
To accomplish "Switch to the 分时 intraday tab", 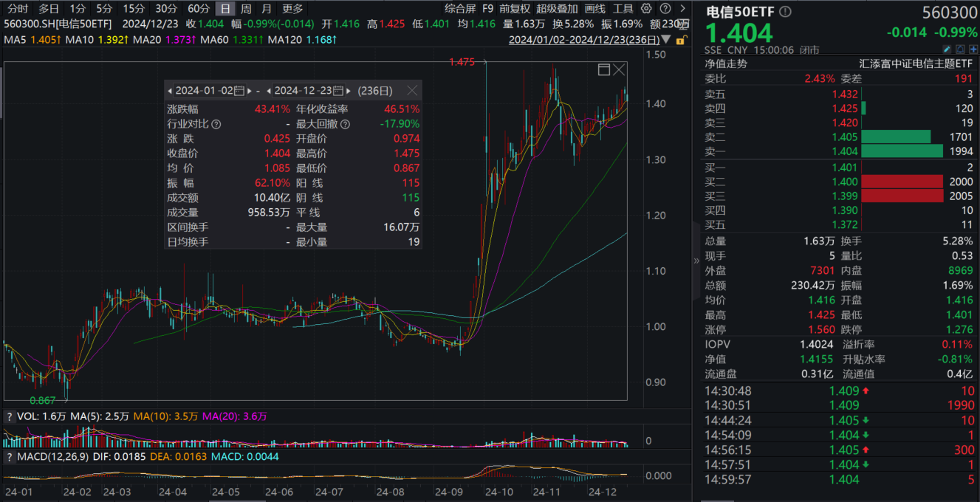I will tap(16, 9).
